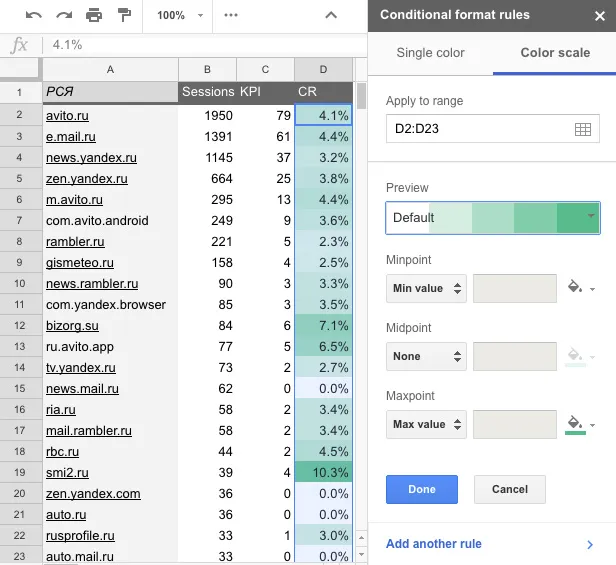Image resolution: width=616 pixels, height=565 pixels.
Task: Open the news.mail.ru link
Action: click(82, 389)
